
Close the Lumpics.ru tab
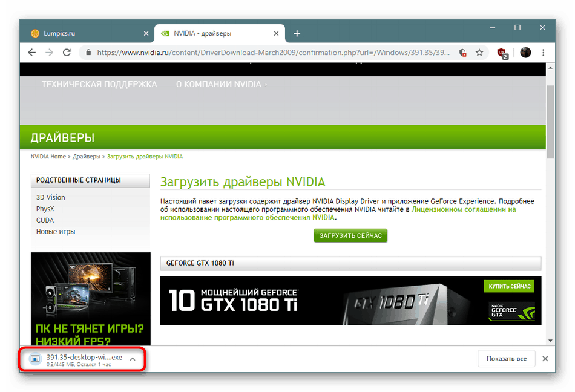pyautogui.click(x=146, y=34)
